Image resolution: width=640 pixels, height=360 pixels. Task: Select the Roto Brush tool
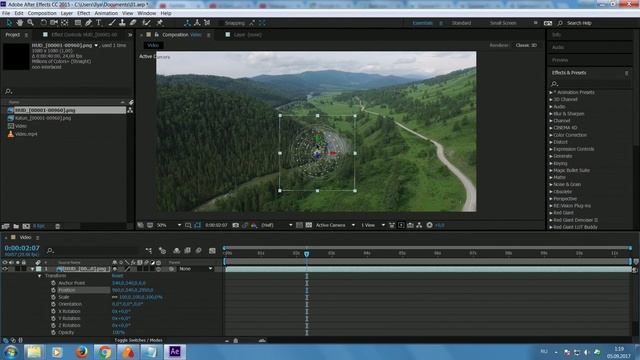click(147, 23)
